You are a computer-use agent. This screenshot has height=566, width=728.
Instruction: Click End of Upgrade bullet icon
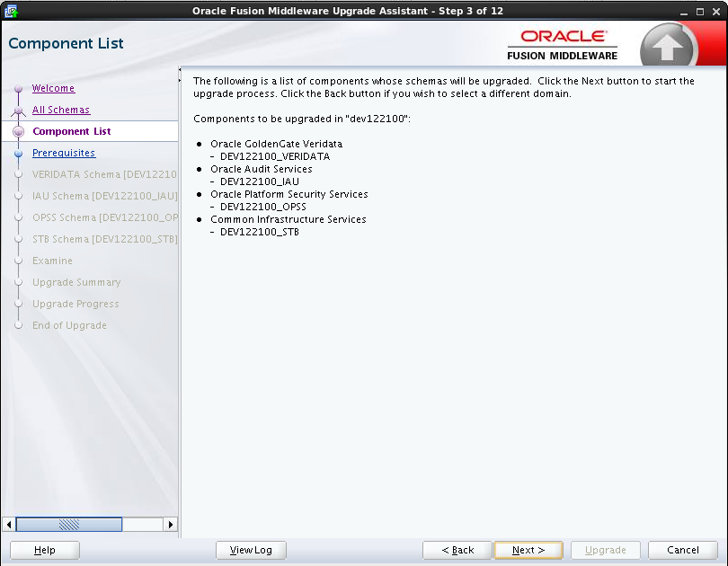click(19, 326)
